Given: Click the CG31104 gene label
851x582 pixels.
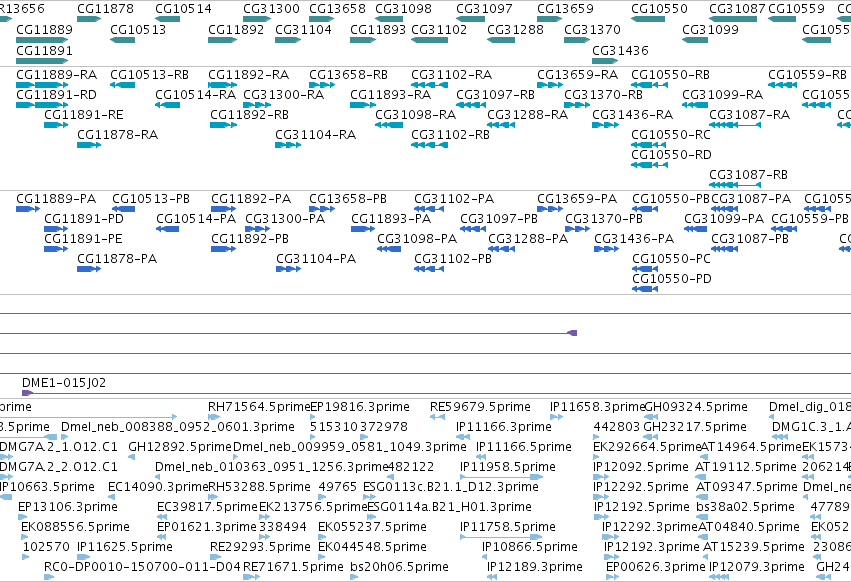Looking at the screenshot, I should pyautogui.click(x=303, y=29).
